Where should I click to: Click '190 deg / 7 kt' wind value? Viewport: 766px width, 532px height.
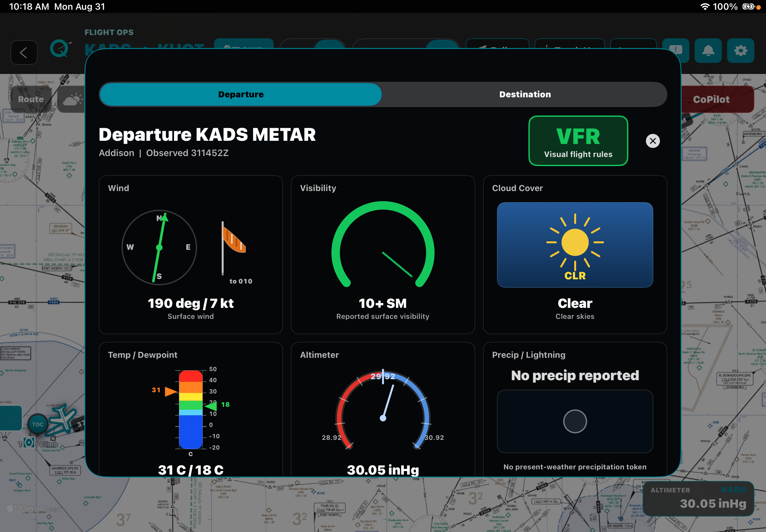click(191, 304)
